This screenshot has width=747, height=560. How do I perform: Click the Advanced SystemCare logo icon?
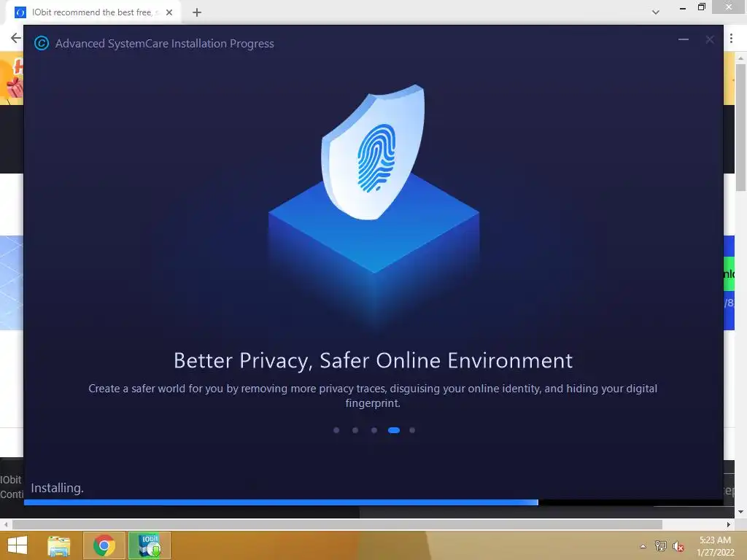coord(42,43)
